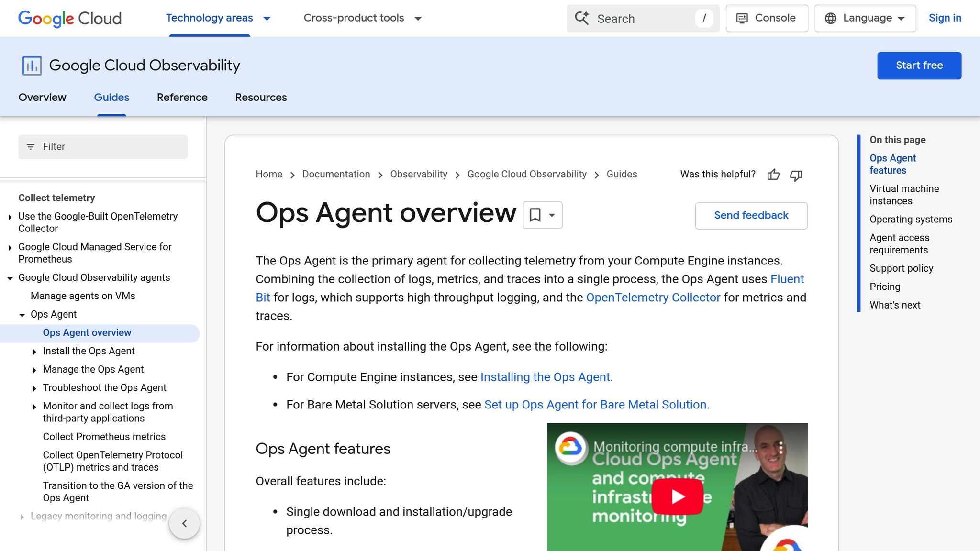980x551 pixels.
Task: Give thumbs-down feedback on this page
Action: click(x=796, y=176)
